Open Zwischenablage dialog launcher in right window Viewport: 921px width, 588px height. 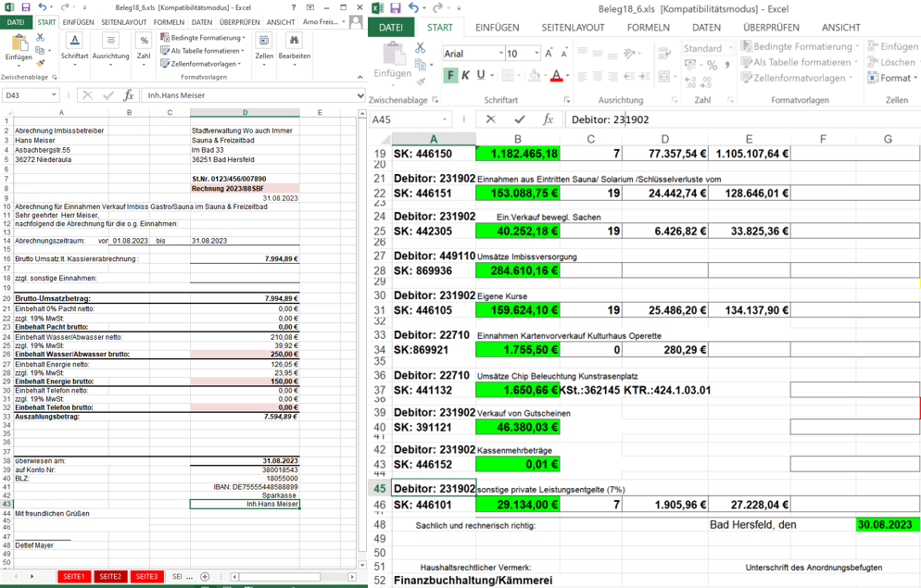pos(435,100)
